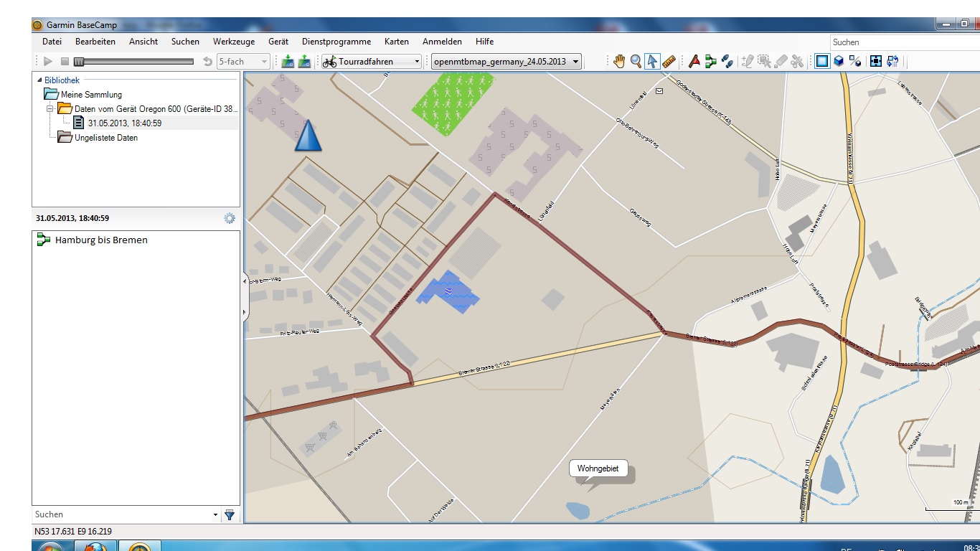Choose the New Route tool
The width and height of the screenshot is (980, 551).
710,62
